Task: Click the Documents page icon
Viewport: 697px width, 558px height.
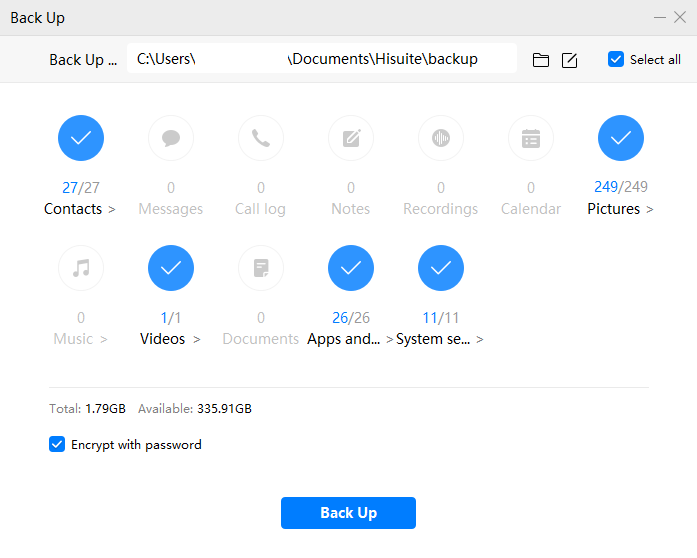Action: pos(261,268)
